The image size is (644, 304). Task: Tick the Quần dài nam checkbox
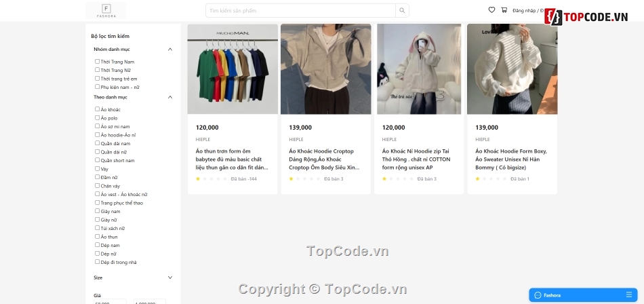point(98,143)
